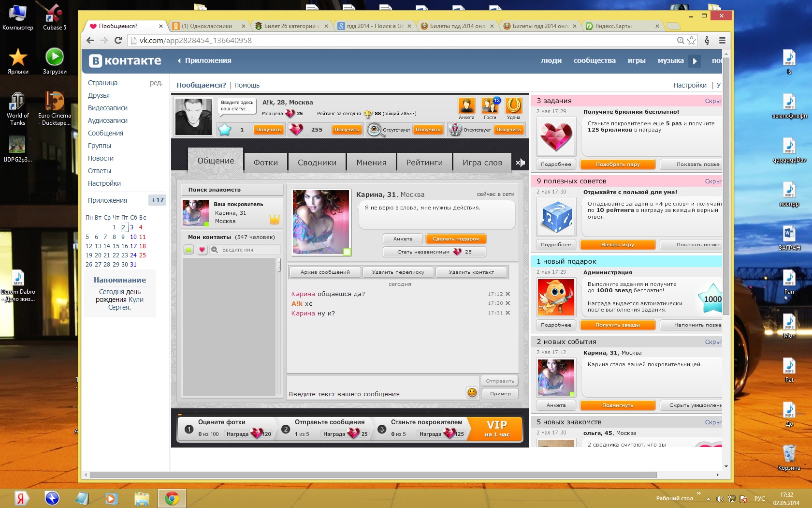Click Удалить переписку button

pyautogui.click(x=398, y=272)
